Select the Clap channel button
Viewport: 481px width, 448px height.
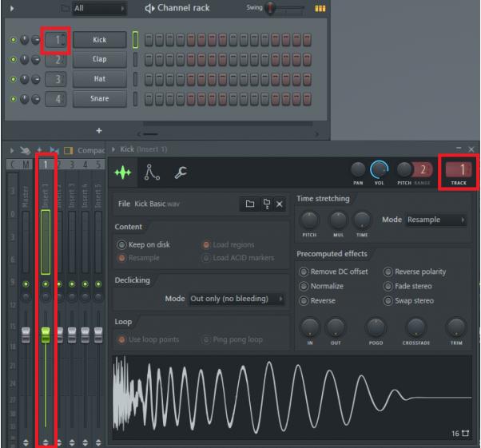click(99, 59)
